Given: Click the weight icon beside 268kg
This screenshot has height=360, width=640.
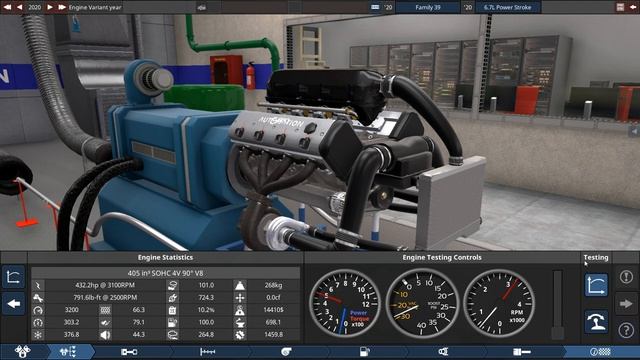Looking at the screenshot, I should 240,285.
